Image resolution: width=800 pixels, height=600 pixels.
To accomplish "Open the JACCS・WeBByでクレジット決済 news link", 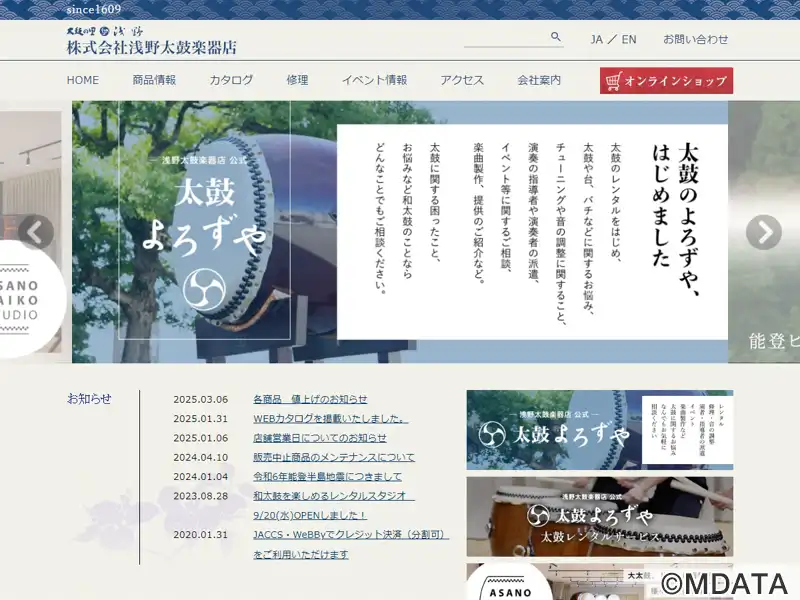I will point(351,544).
